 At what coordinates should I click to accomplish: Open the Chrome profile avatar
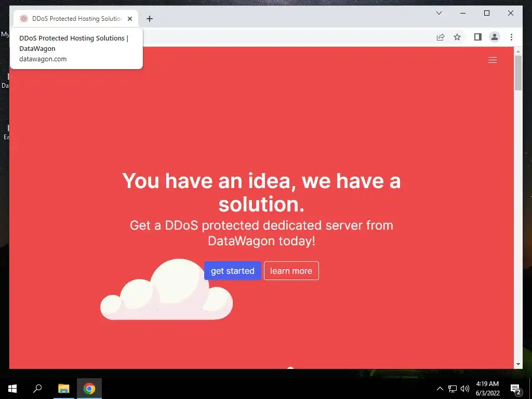[x=495, y=37]
